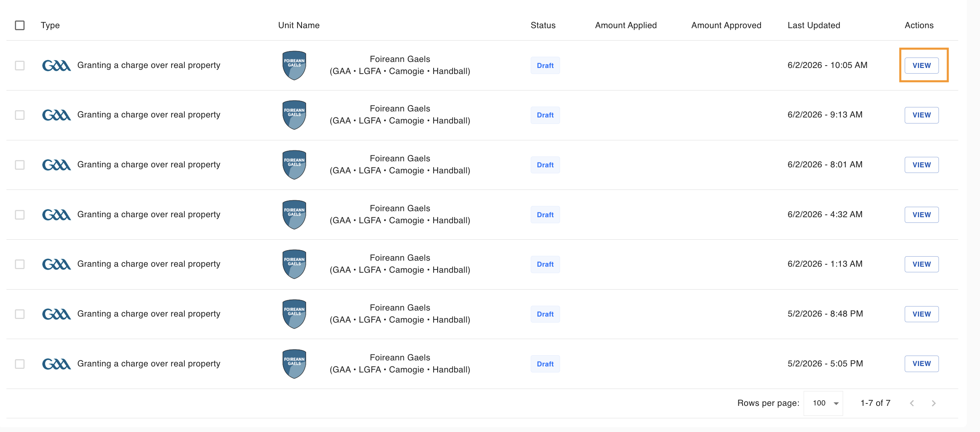Screen dimensions: 980x432
Task: Click the Type column header
Action: pos(50,25)
